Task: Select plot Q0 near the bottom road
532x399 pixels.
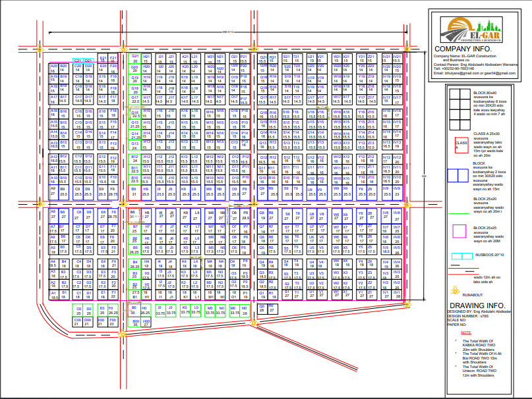Action: pos(262,307)
